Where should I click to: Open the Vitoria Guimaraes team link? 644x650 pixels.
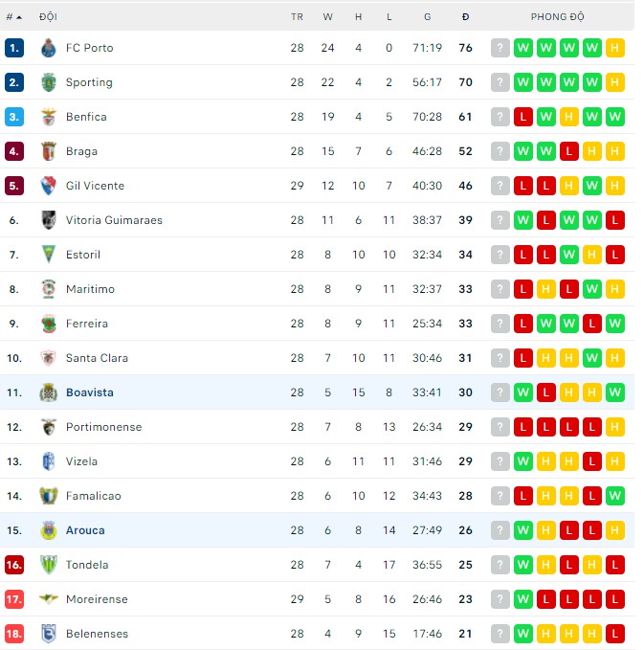pyautogui.click(x=114, y=220)
